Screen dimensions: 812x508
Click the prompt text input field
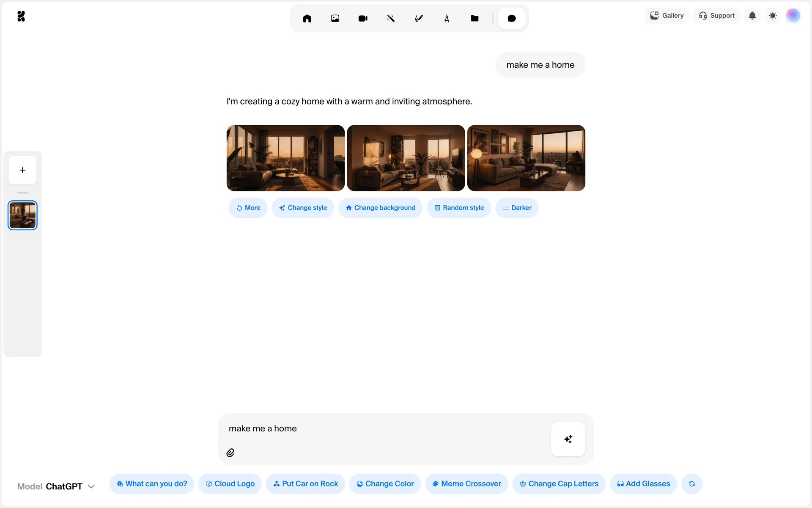click(x=381, y=428)
